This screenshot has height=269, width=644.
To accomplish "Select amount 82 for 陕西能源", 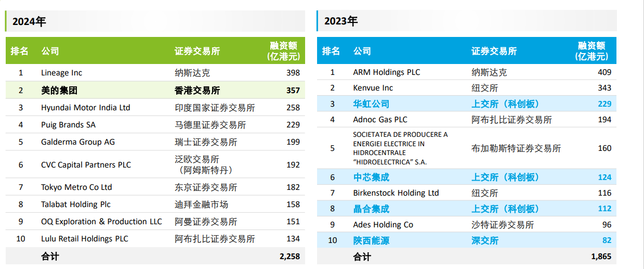I will coord(607,240).
